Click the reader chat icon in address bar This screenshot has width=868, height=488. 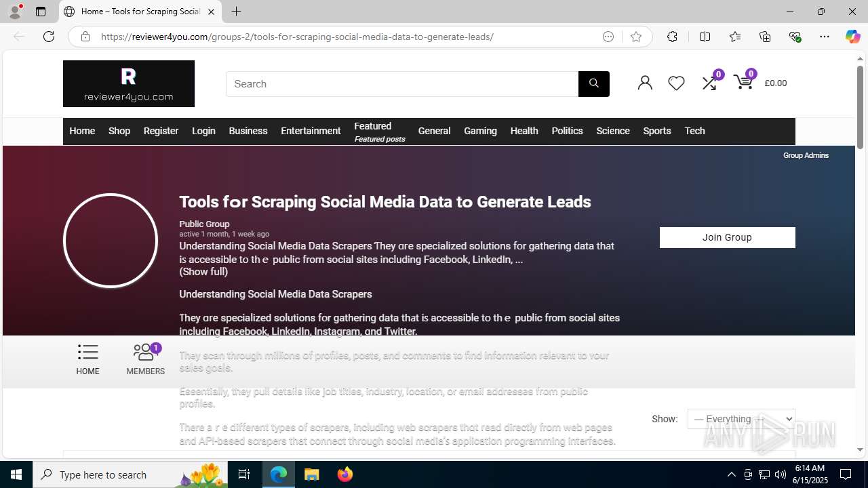coord(608,37)
